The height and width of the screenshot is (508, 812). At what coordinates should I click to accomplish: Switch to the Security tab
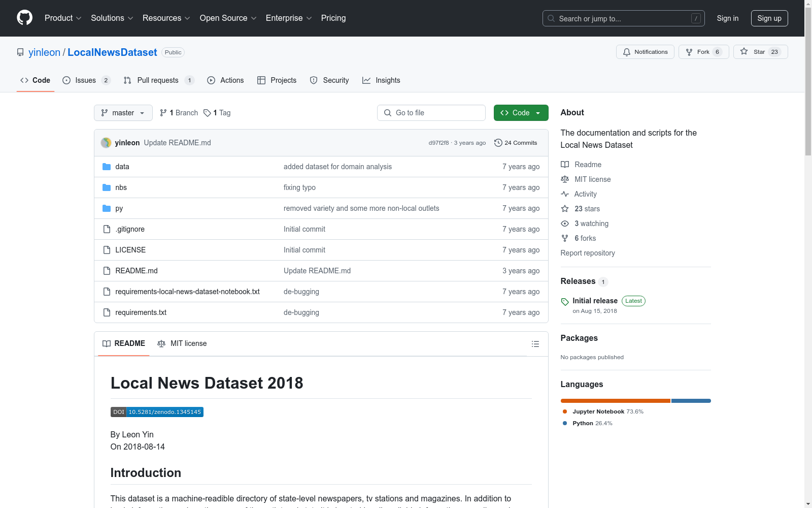[x=329, y=80]
